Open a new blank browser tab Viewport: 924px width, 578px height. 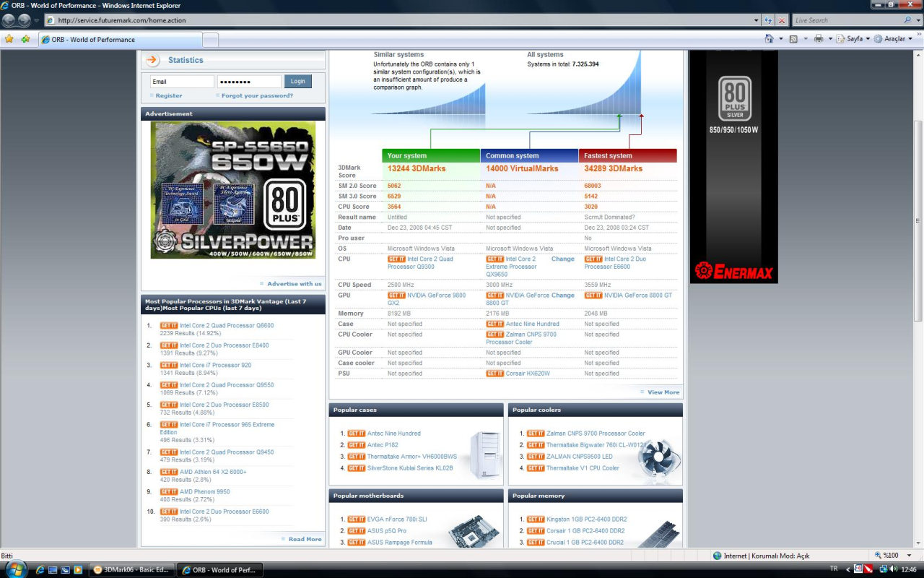pyautogui.click(x=210, y=39)
